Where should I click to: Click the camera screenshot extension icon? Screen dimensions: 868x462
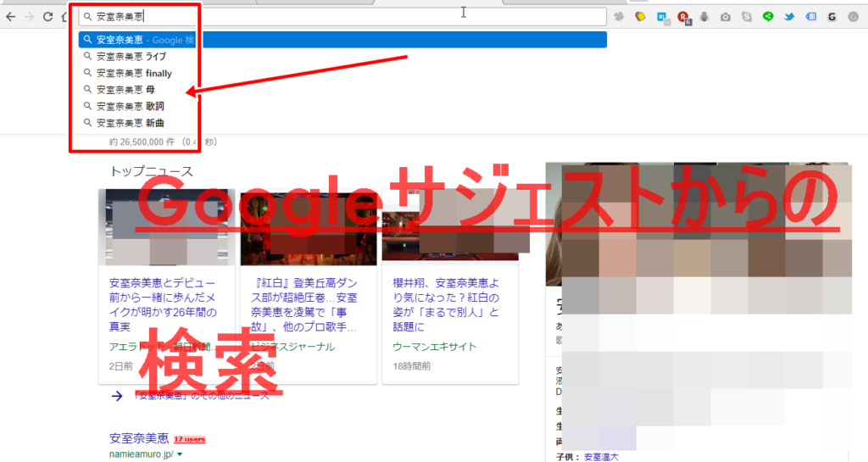click(726, 17)
